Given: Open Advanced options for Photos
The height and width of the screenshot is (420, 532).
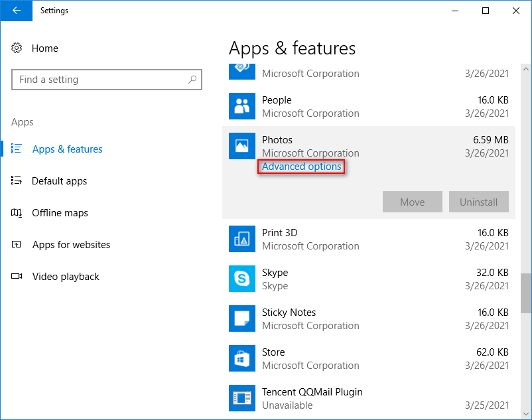Looking at the screenshot, I should (x=302, y=167).
